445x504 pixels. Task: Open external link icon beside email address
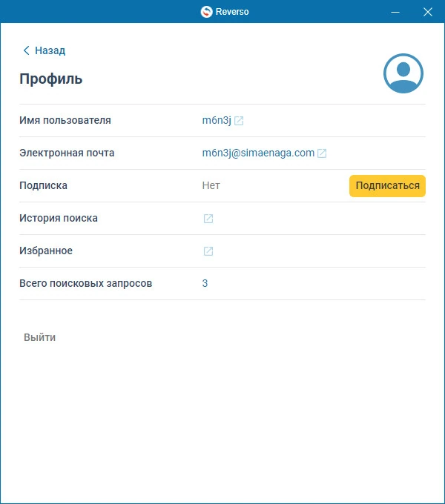point(322,153)
